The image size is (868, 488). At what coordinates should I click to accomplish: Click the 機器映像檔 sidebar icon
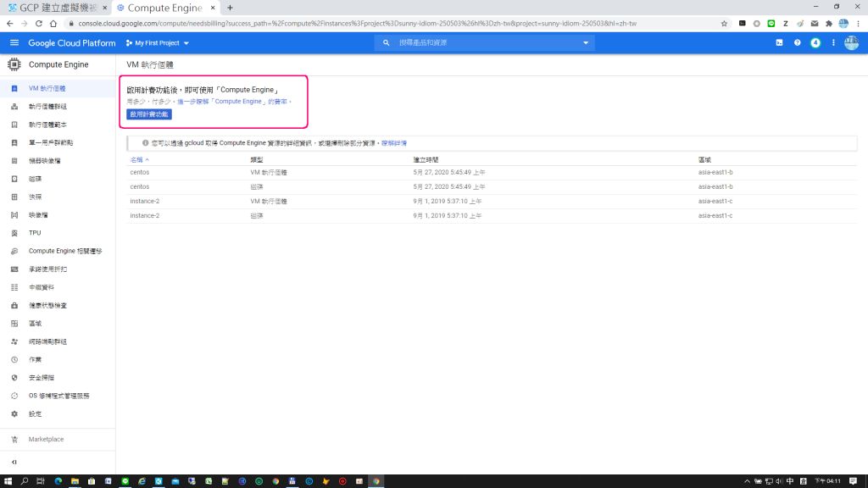click(x=14, y=161)
